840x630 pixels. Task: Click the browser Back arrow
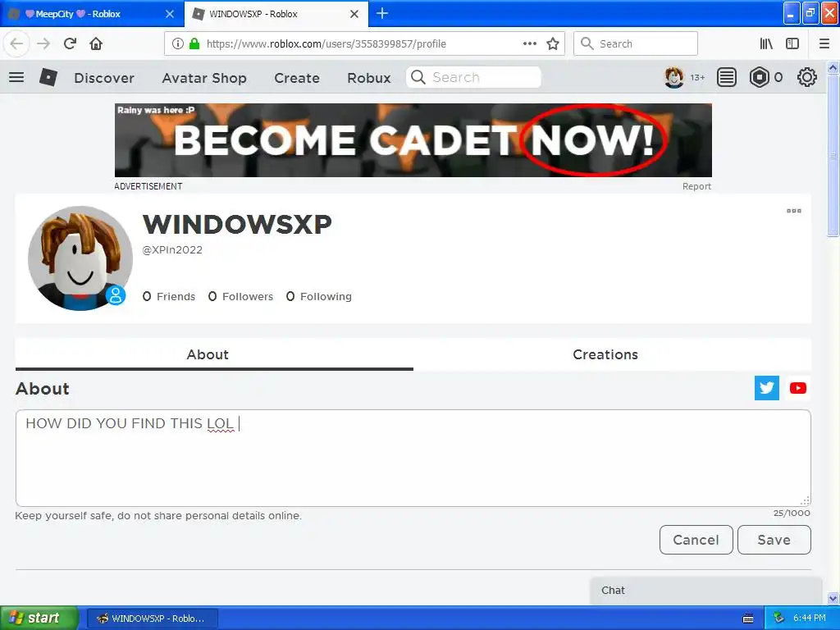coord(16,43)
